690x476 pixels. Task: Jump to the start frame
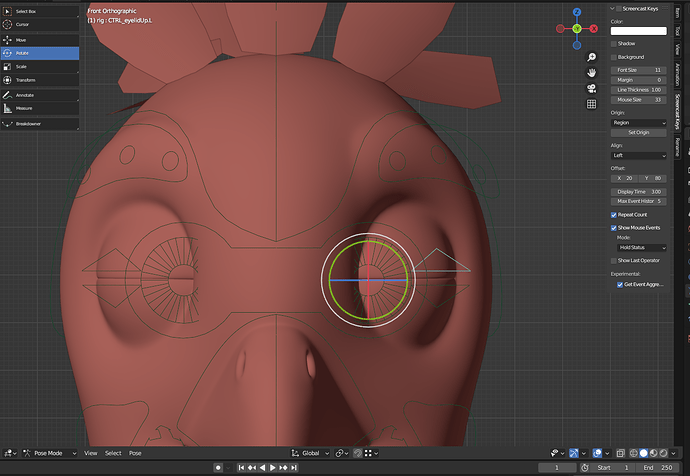241,467
